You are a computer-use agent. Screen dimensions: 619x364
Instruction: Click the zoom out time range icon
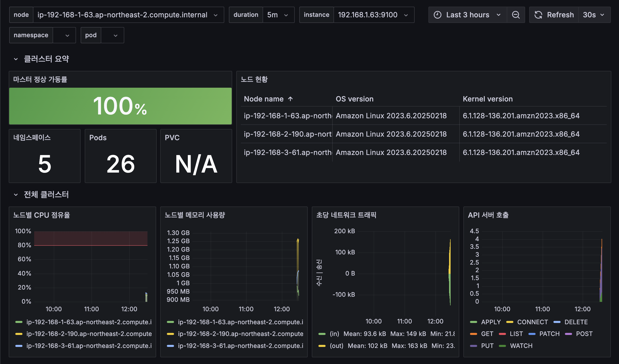(x=516, y=15)
